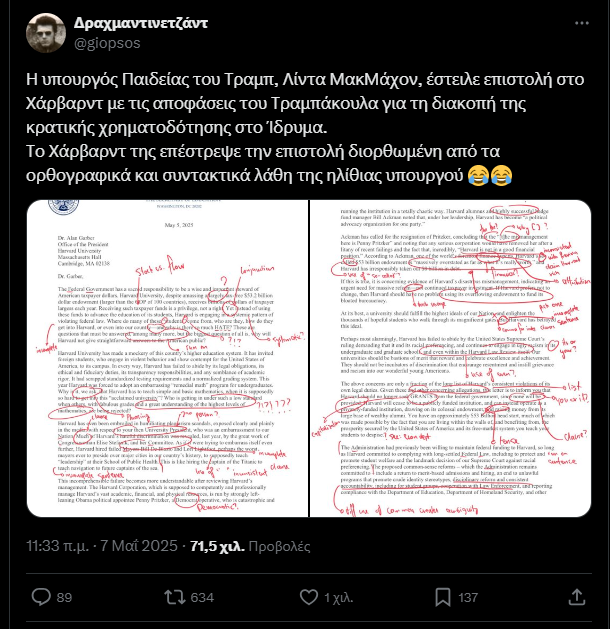The height and width of the screenshot is (629, 610).
Task: Click the department seal in the letter image
Action: tap(63, 207)
